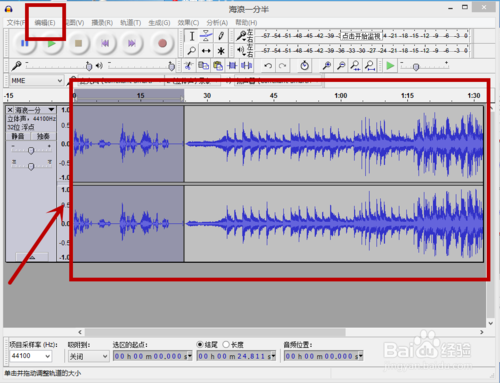The image size is (500, 383).
Task: Open the 帮助(H) menu
Action: [246, 23]
